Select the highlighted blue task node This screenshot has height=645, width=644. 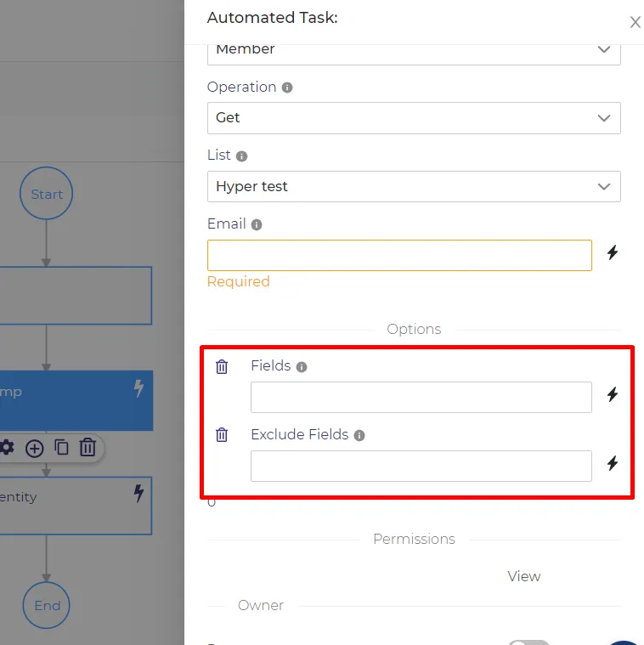[76, 400]
